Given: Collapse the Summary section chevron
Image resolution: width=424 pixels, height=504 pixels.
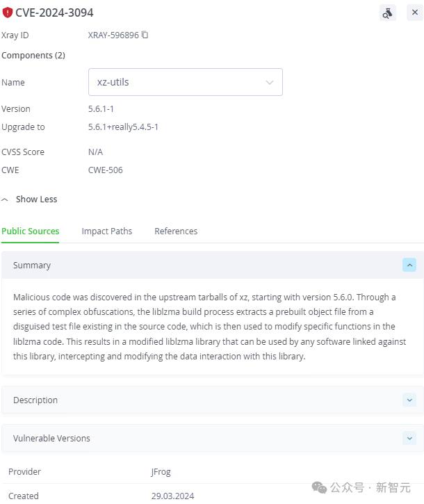Looking at the screenshot, I should tap(409, 265).
